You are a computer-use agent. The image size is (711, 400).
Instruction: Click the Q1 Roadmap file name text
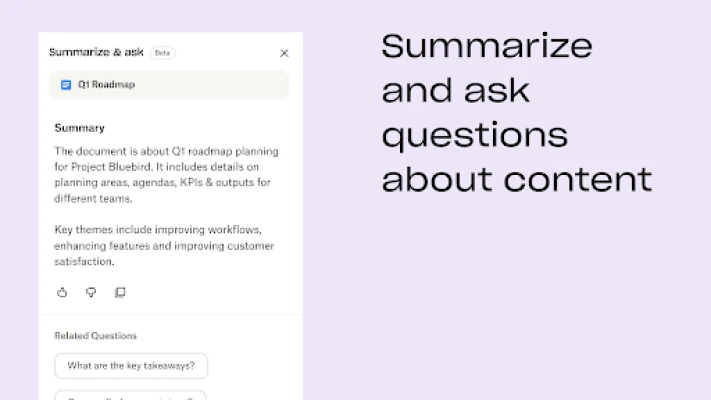[x=106, y=85]
